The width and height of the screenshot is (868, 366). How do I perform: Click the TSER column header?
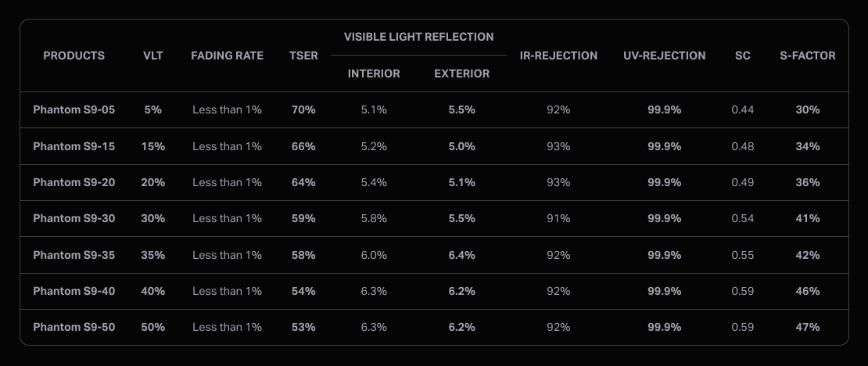303,56
